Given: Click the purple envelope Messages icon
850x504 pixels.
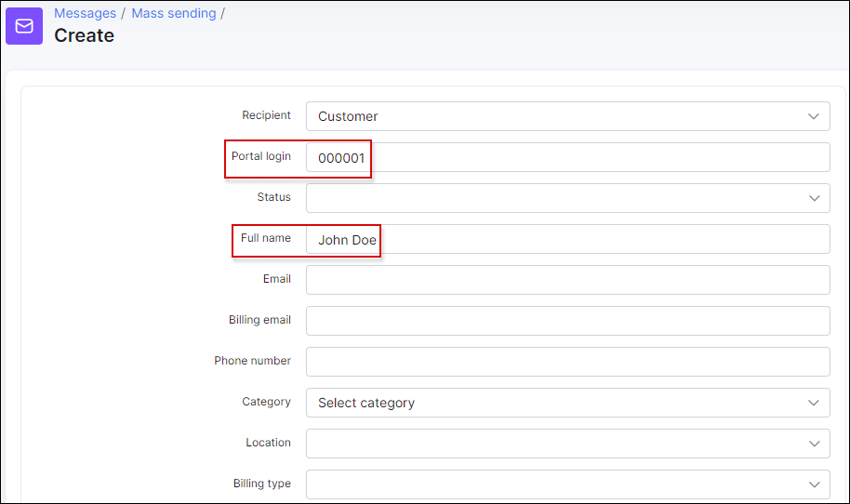Looking at the screenshot, I should [24, 26].
